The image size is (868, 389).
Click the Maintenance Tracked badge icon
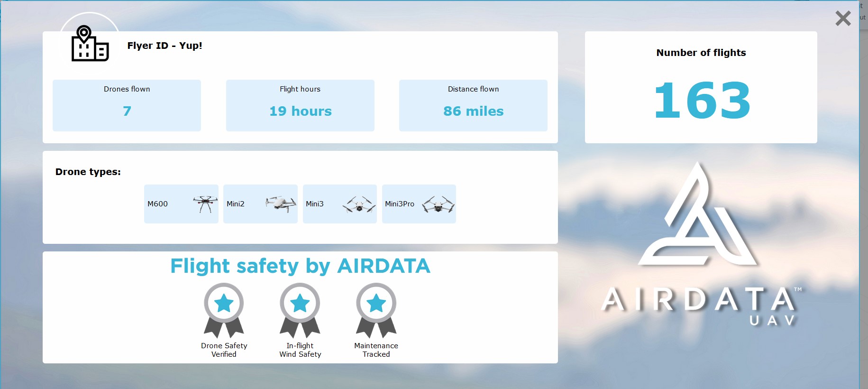coord(376,310)
